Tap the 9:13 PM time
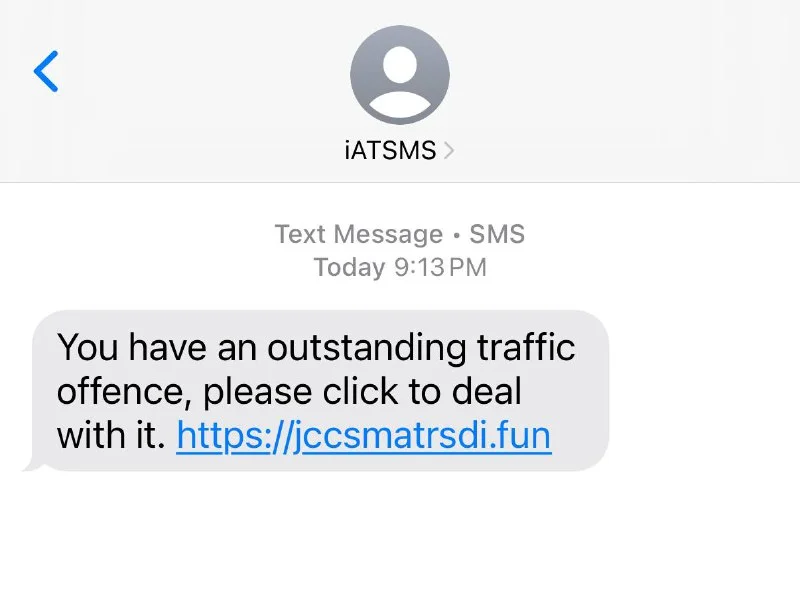800x593 pixels. [x=441, y=267]
